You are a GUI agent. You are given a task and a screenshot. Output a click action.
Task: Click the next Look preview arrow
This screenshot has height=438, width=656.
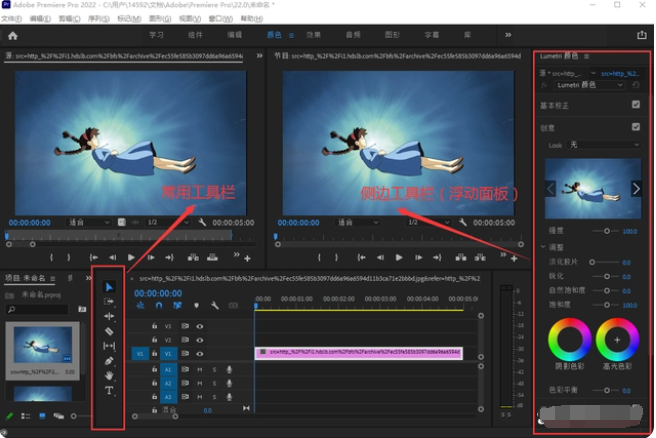click(637, 189)
